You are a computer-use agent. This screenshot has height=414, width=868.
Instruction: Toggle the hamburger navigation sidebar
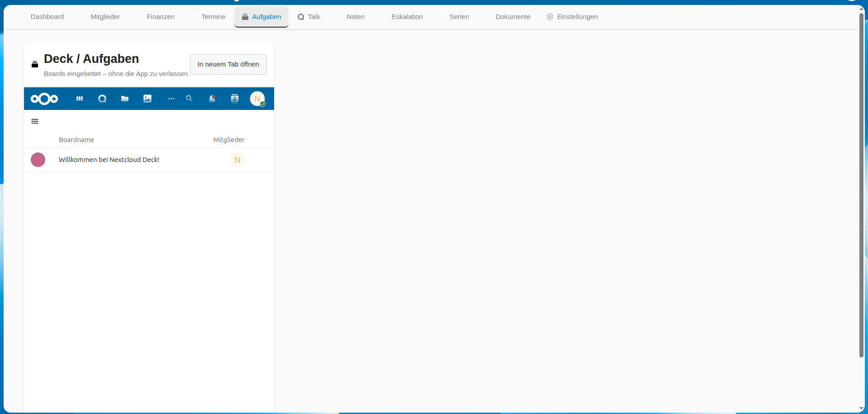tap(35, 121)
